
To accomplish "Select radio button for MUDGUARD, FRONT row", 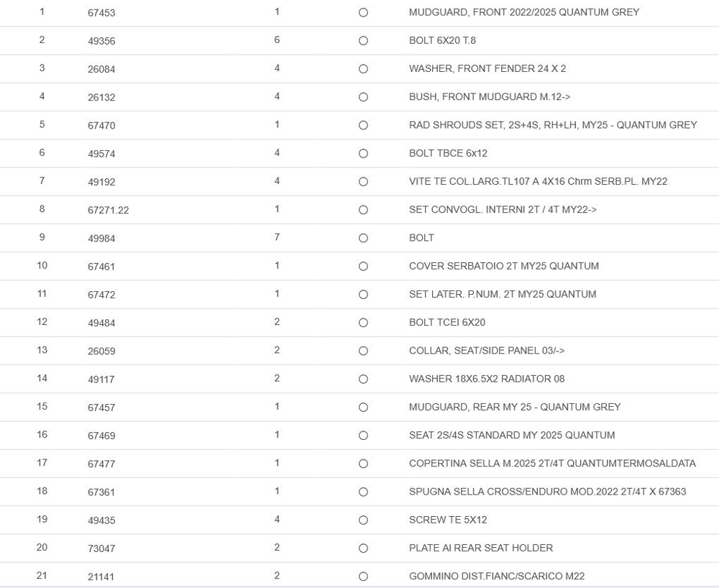I will point(363,13).
